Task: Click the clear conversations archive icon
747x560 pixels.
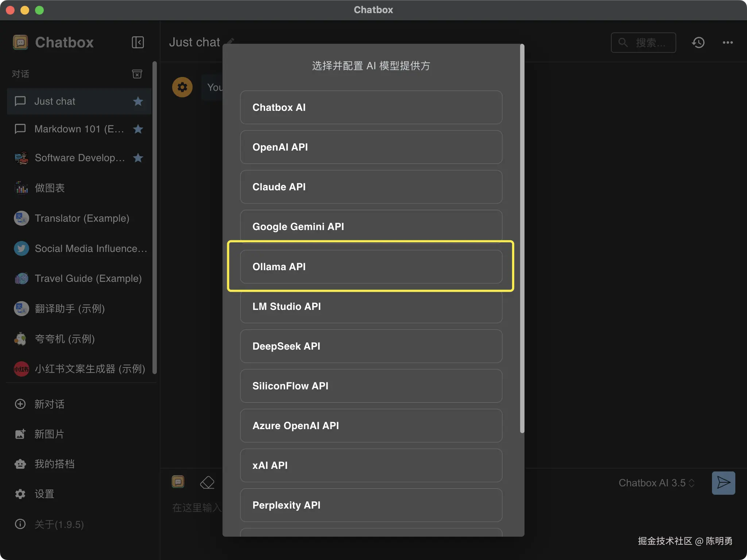Action: (x=137, y=74)
